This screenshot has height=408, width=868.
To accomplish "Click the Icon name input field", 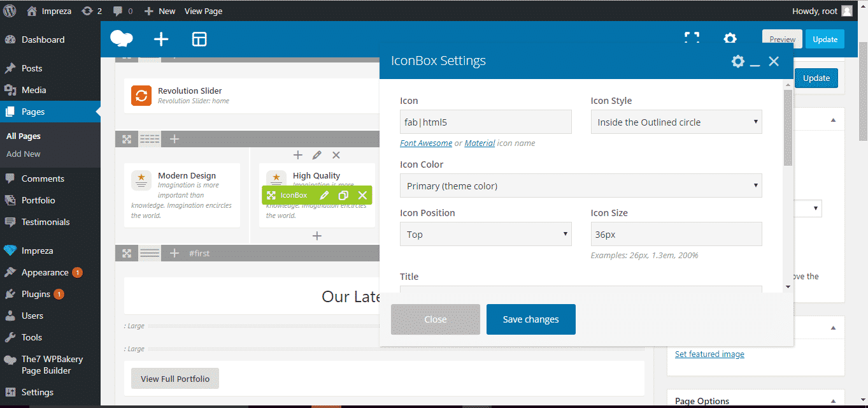I will coord(486,122).
